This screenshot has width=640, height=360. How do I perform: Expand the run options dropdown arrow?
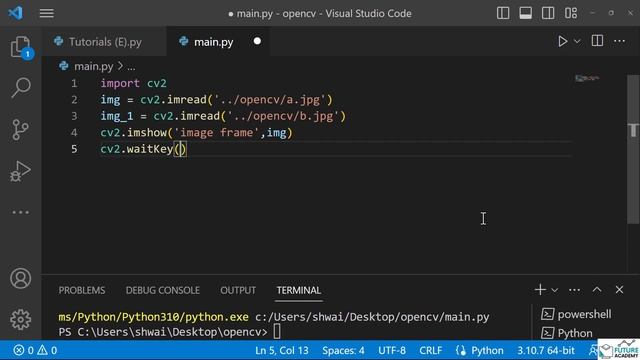coord(577,41)
